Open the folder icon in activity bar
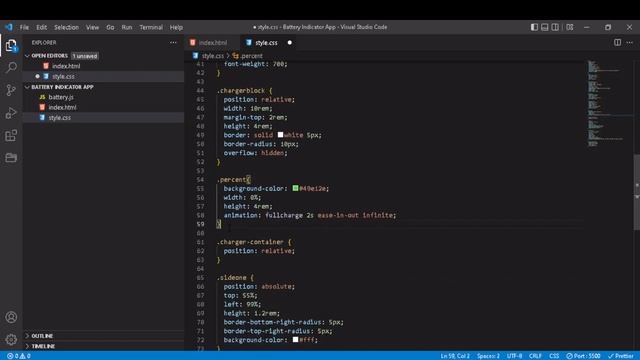 (x=11, y=158)
